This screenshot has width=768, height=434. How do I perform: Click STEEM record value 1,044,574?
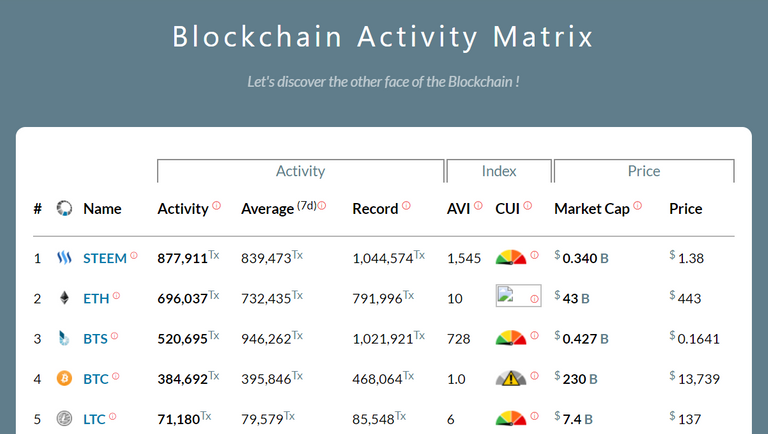pos(383,258)
